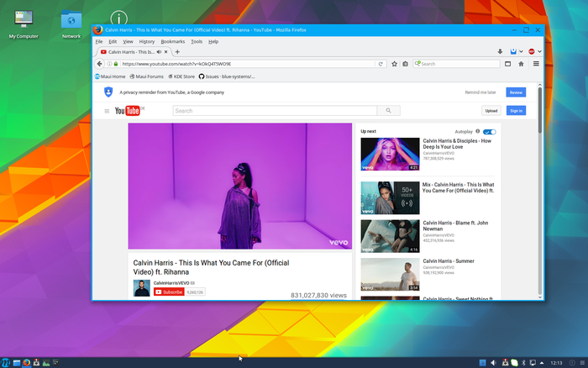
Task: Open the History menu
Action: pos(146,41)
